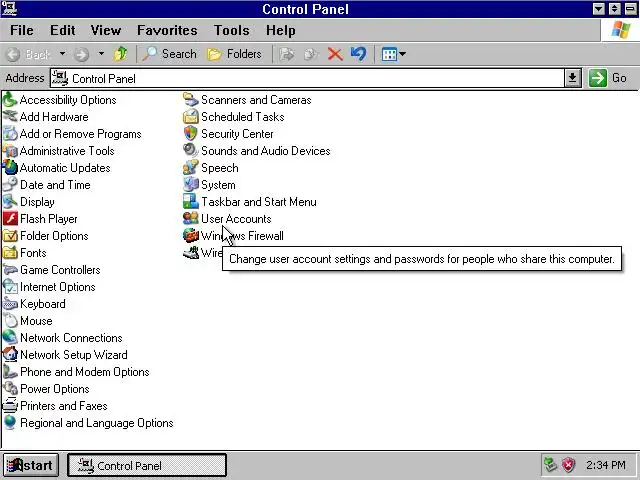
Task: Open the Fonts folder icon
Action: pos(10,253)
